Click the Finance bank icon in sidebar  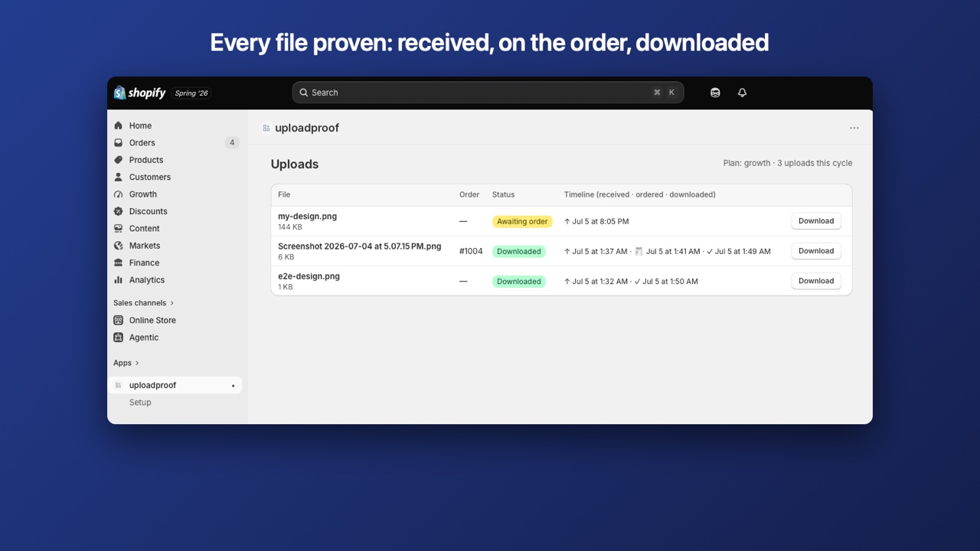pyautogui.click(x=118, y=262)
